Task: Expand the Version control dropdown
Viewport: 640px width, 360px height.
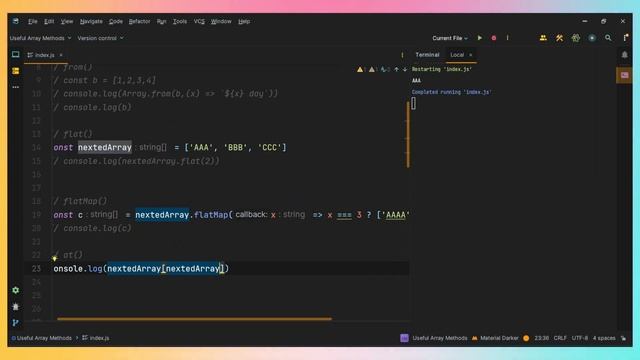Action: 100,38
